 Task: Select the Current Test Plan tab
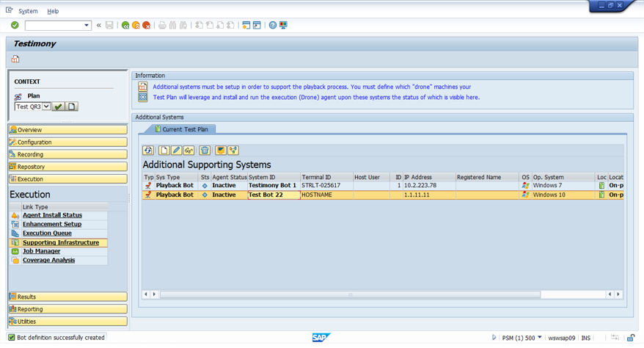click(x=181, y=129)
